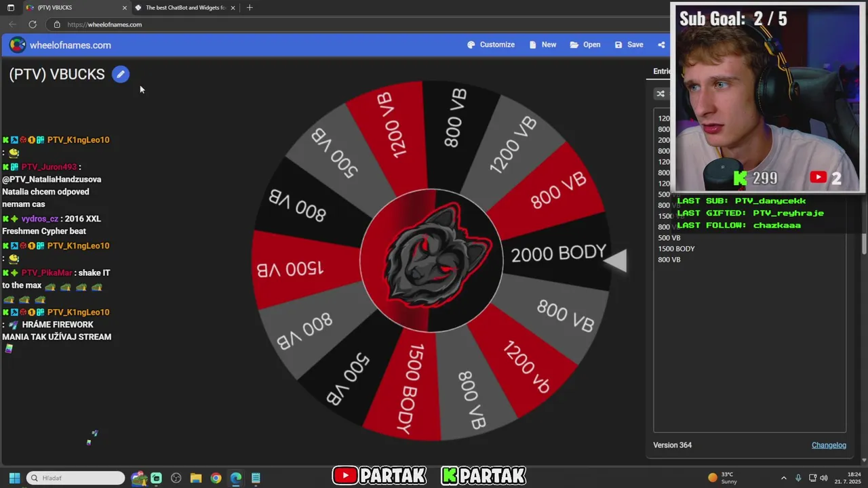Click the last 800 VB entry in the list
Viewport: 868px width, 488px height.
(x=669, y=260)
